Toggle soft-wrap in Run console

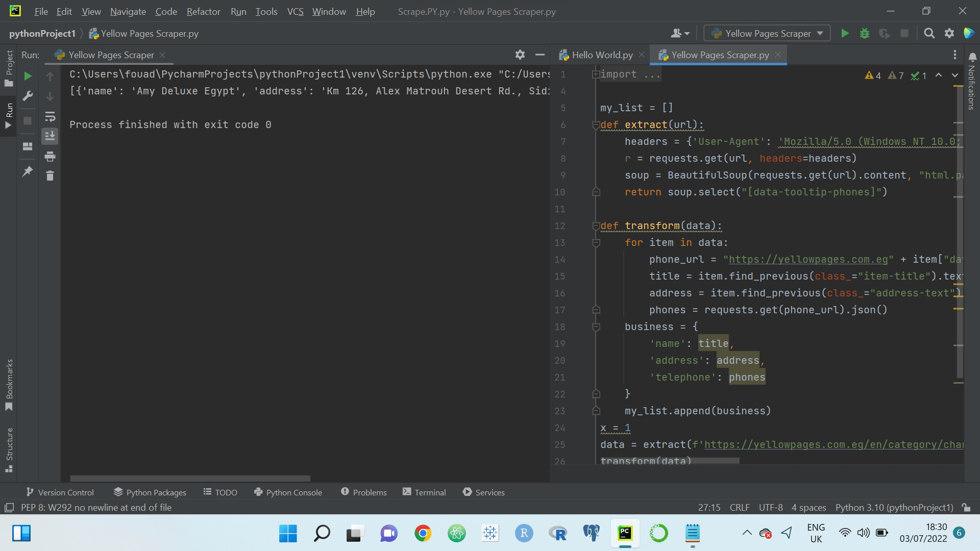coord(50,117)
